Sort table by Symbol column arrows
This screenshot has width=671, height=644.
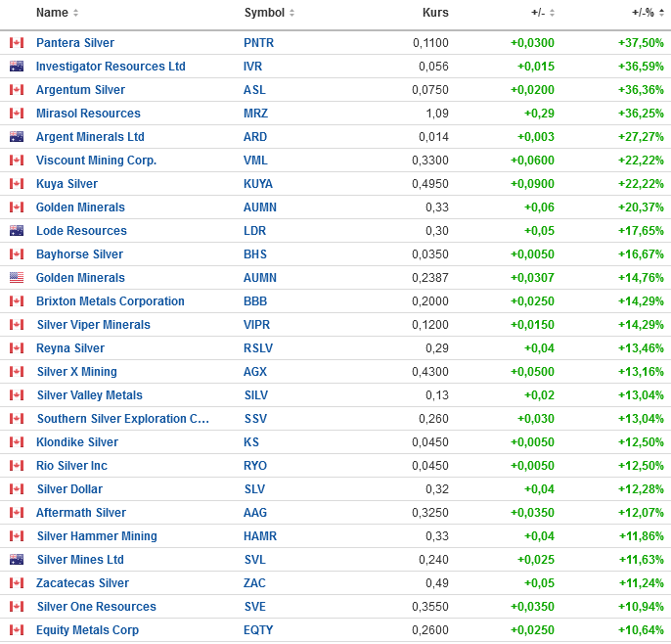pyautogui.click(x=291, y=13)
